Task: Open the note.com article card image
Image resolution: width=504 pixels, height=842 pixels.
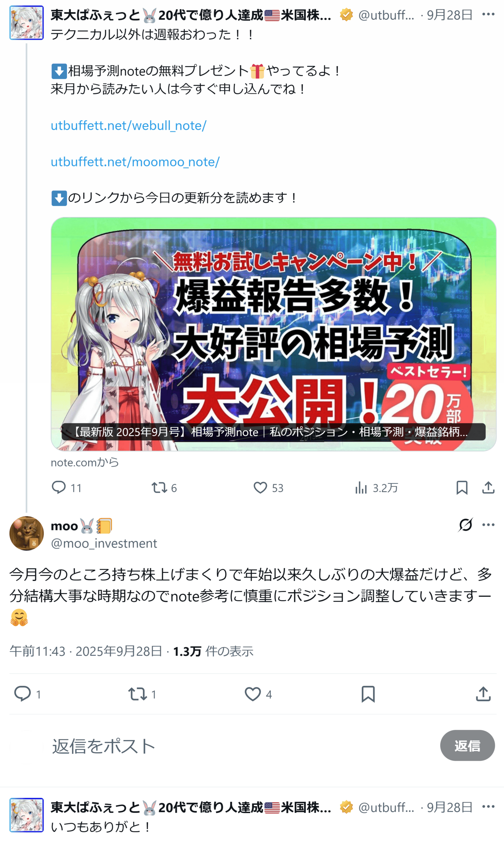Action: coord(273,334)
